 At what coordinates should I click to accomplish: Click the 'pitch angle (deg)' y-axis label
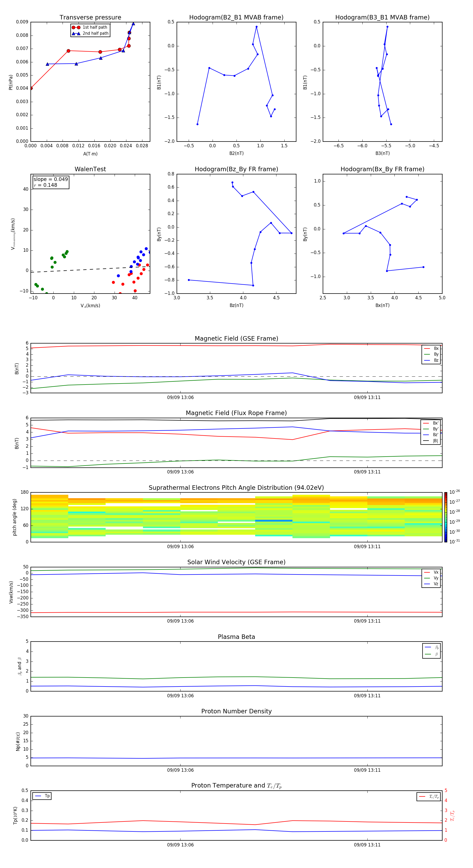(14, 517)
